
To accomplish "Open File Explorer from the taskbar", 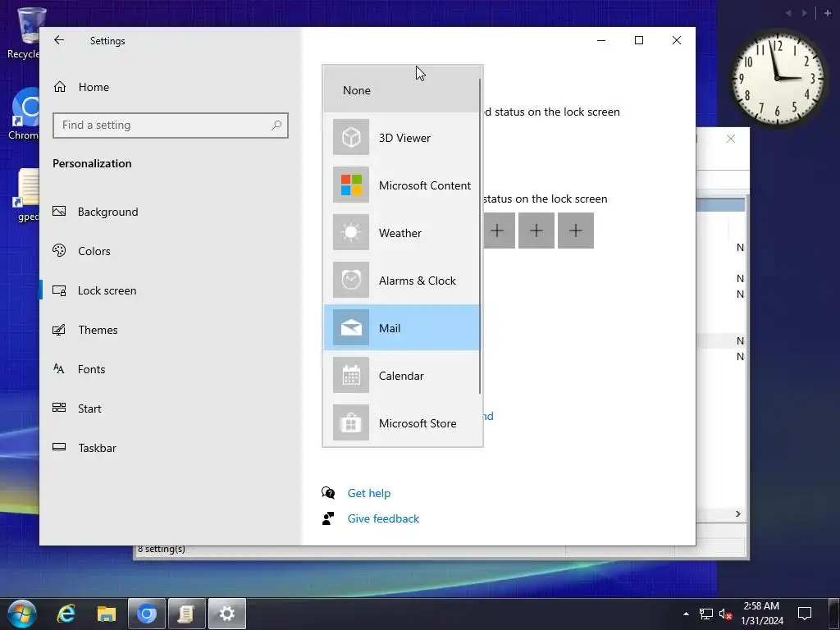I will click(x=106, y=614).
